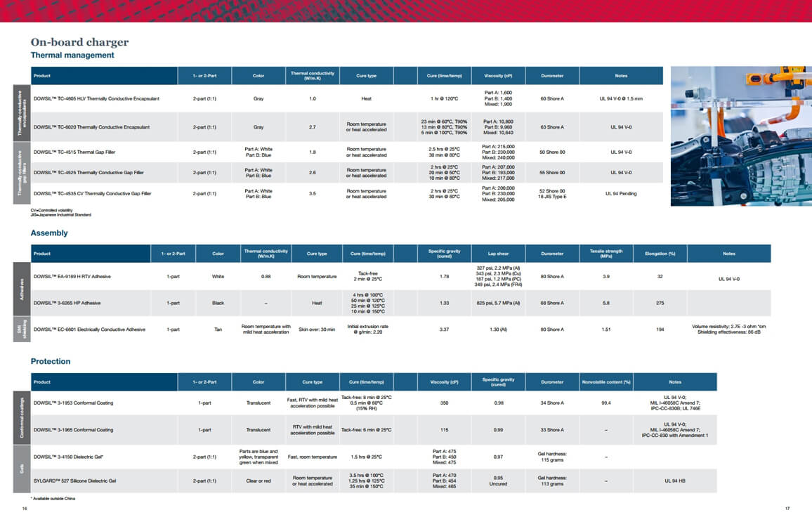Select the "Skin over: 30 min" cell
Screen dimensions: 812x522
tap(317, 329)
